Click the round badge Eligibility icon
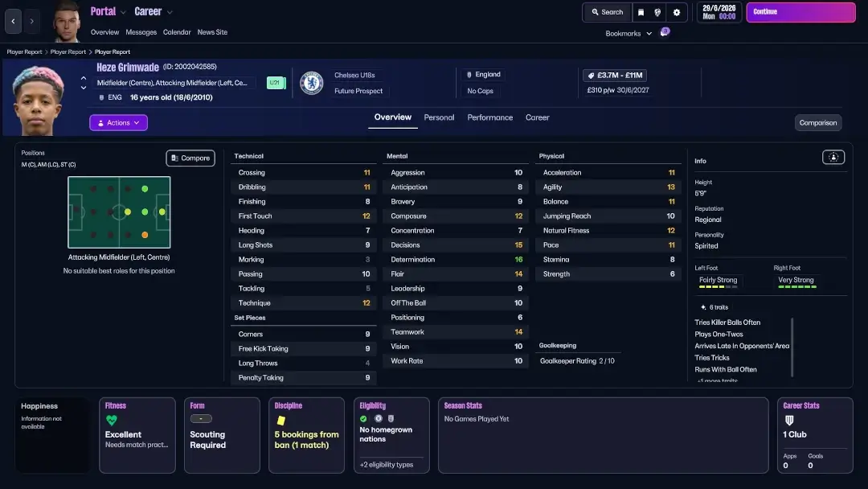The width and height of the screenshot is (868, 489). pyautogui.click(x=378, y=419)
